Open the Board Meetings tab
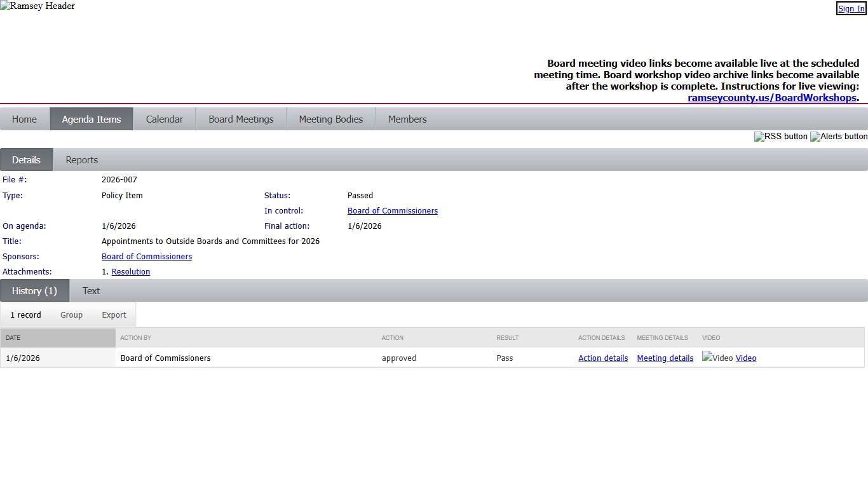The image size is (868, 488). (x=241, y=119)
